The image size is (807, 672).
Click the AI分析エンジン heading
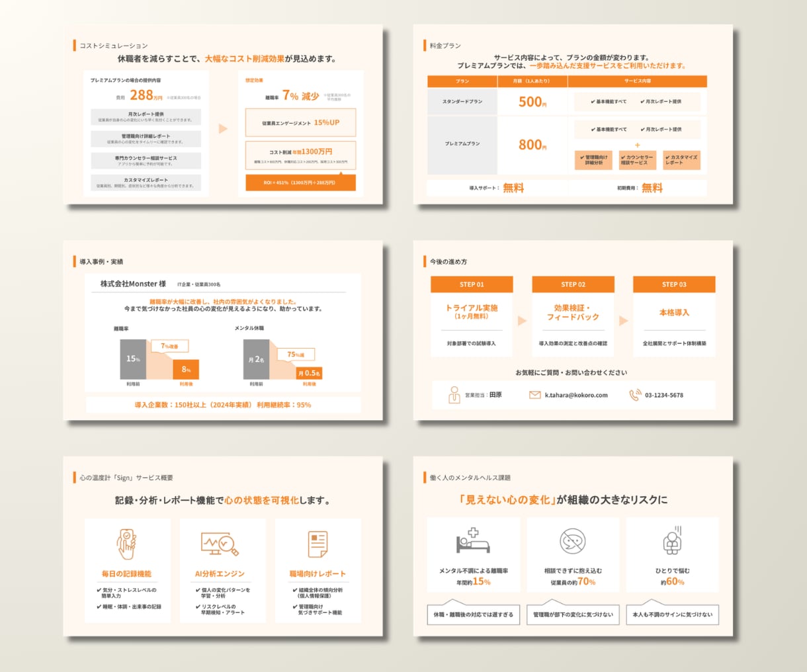(x=220, y=573)
